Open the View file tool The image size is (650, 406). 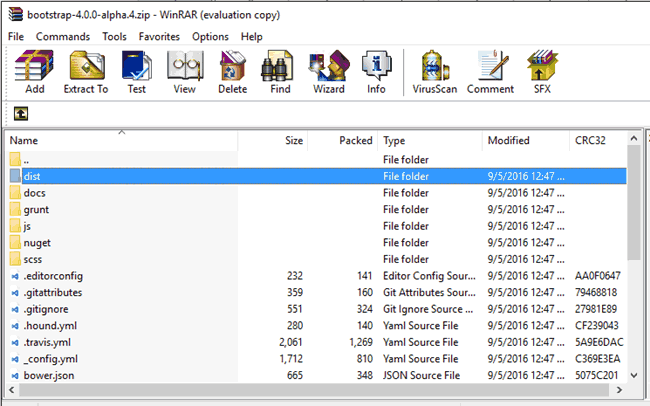click(x=184, y=72)
